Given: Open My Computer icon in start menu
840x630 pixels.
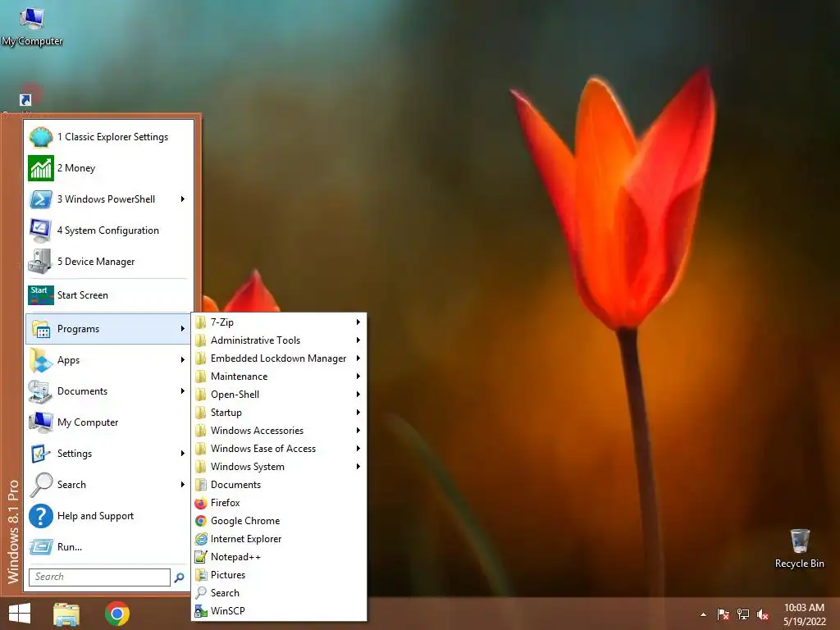Looking at the screenshot, I should pos(41,422).
